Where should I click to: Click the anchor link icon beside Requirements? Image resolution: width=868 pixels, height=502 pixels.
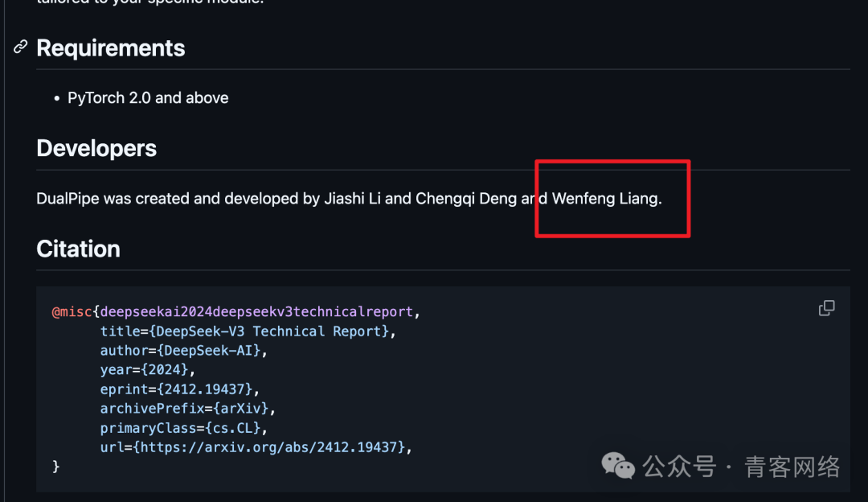pyautogui.click(x=21, y=47)
